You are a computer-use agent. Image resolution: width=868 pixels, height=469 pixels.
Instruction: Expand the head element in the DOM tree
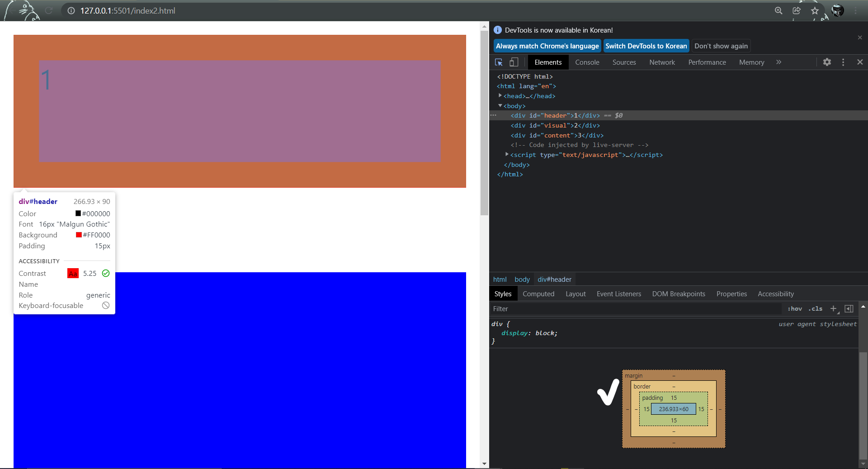click(500, 95)
